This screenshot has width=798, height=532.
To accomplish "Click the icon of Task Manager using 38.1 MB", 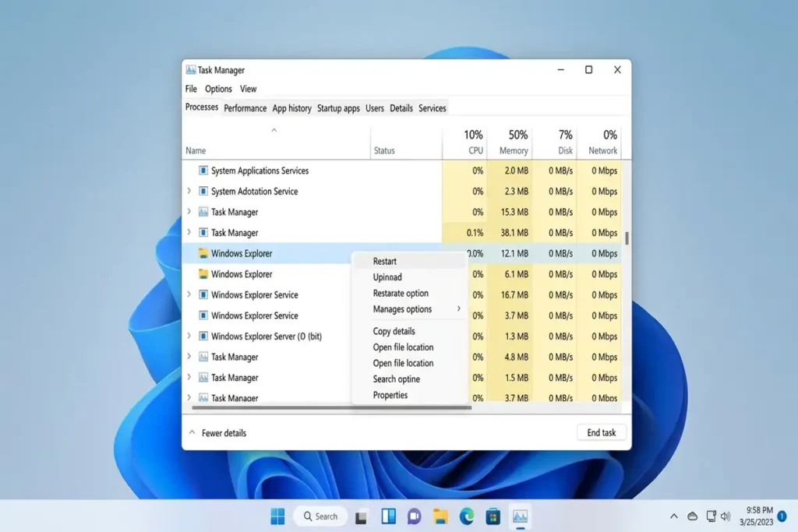I will [x=203, y=232].
